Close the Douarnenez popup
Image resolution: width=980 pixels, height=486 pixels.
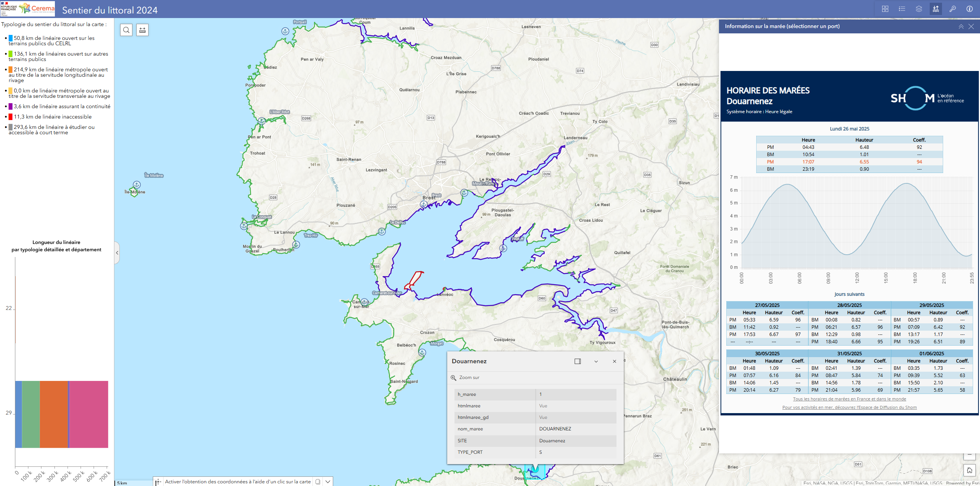pyautogui.click(x=615, y=361)
